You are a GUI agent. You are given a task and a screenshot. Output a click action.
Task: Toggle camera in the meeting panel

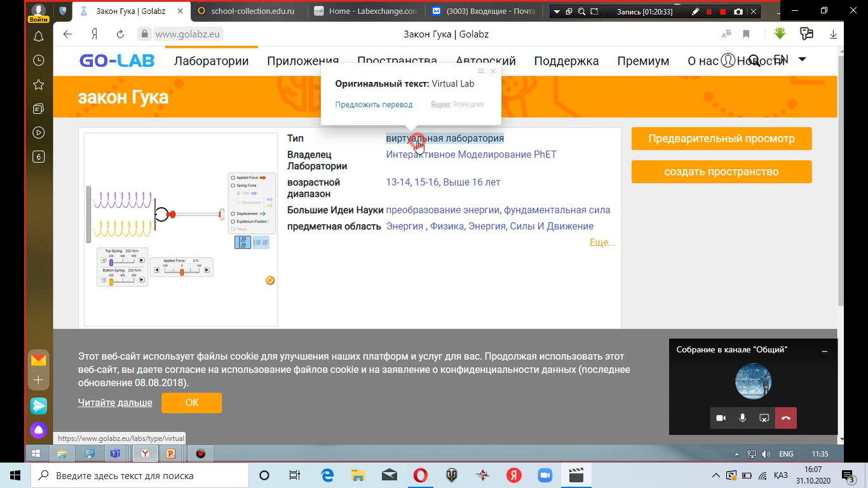pyautogui.click(x=721, y=418)
